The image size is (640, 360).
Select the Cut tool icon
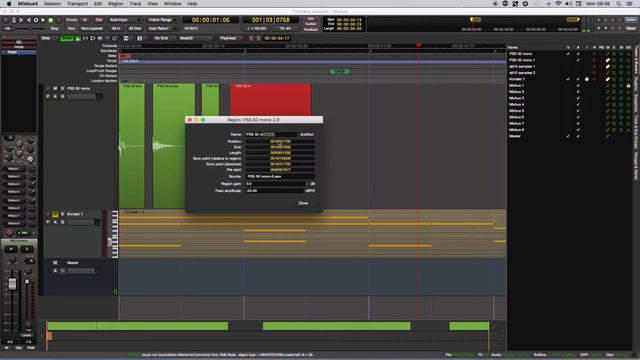(x=93, y=38)
